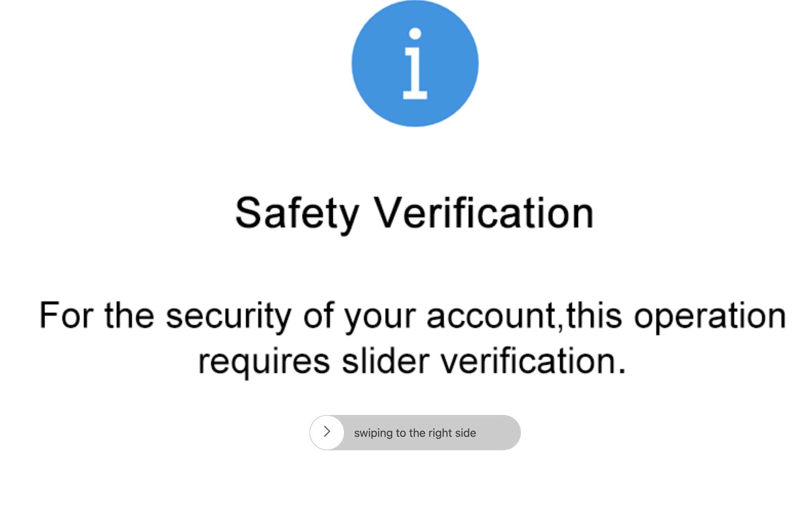Click the "swiping to the right side" label
Image resolution: width=812 pixels, height=507 pixels.
[415, 433]
